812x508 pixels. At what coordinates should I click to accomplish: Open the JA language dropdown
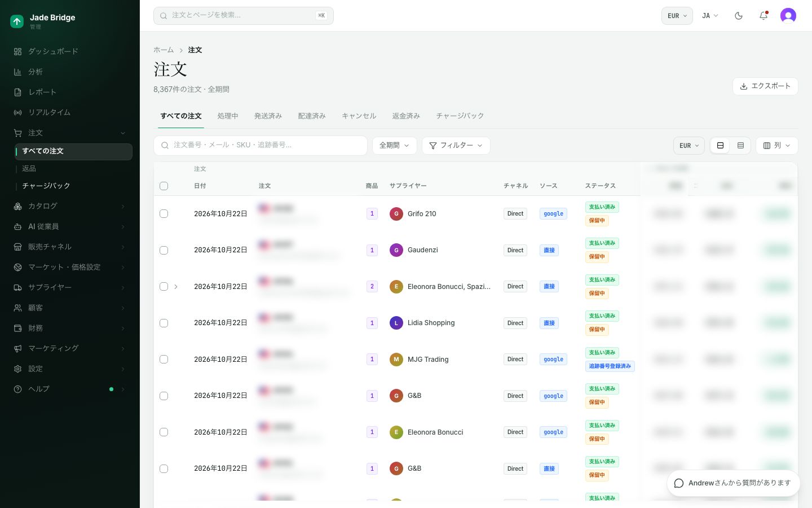click(x=710, y=16)
